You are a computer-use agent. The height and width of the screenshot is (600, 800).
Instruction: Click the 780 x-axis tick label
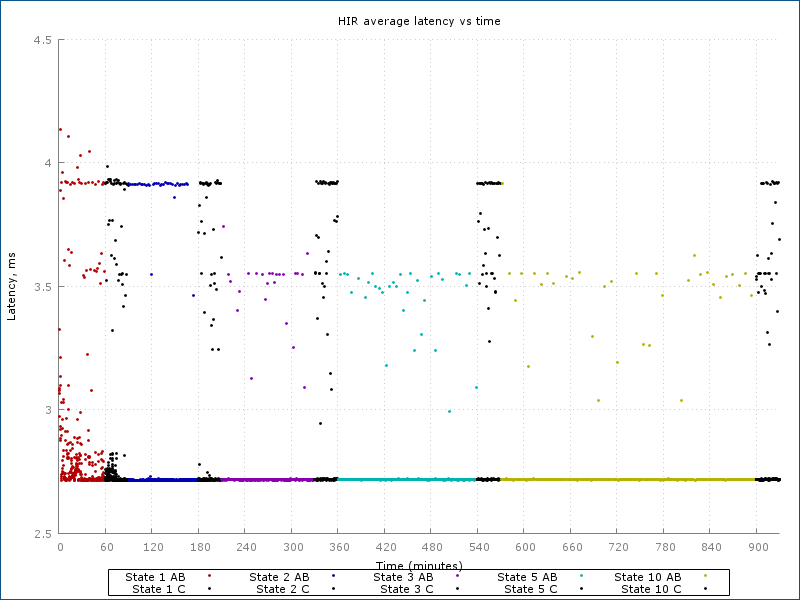click(x=665, y=547)
